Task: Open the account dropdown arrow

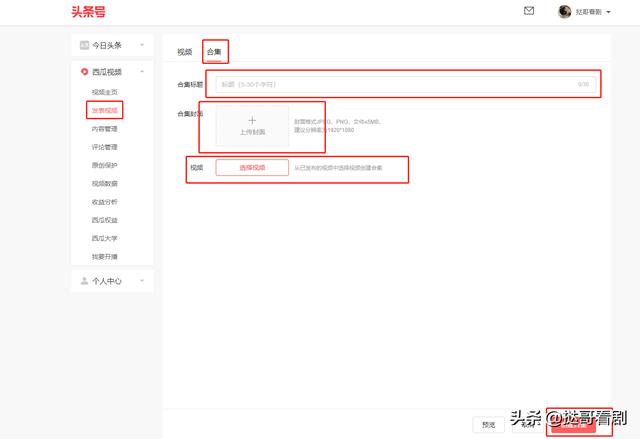Action: (x=608, y=12)
